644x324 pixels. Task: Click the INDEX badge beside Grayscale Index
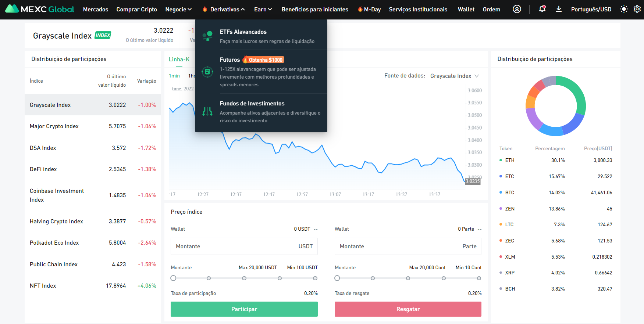point(103,35)
